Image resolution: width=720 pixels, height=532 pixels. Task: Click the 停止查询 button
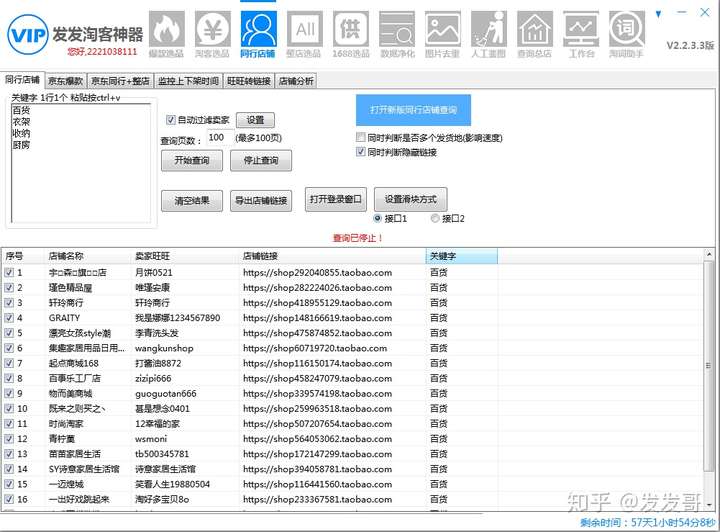coord(261,161)
